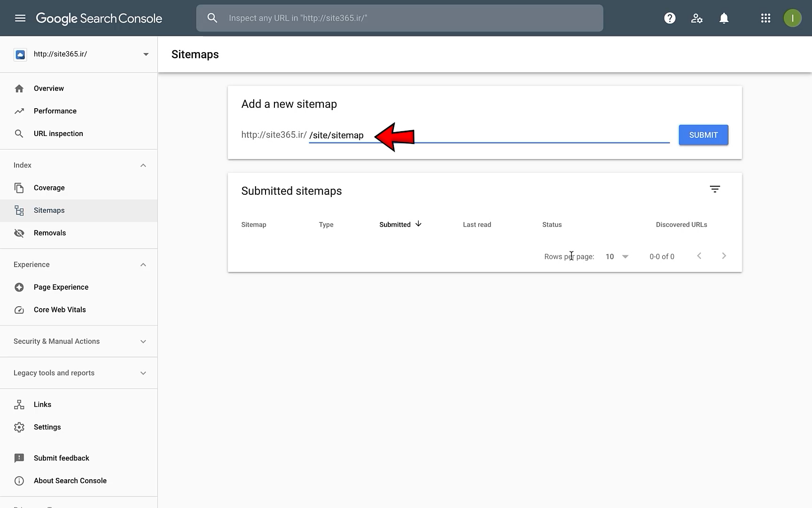
Task: Click the filter icon in Submitted sitemaps
Action: click(x=715, y=189)
